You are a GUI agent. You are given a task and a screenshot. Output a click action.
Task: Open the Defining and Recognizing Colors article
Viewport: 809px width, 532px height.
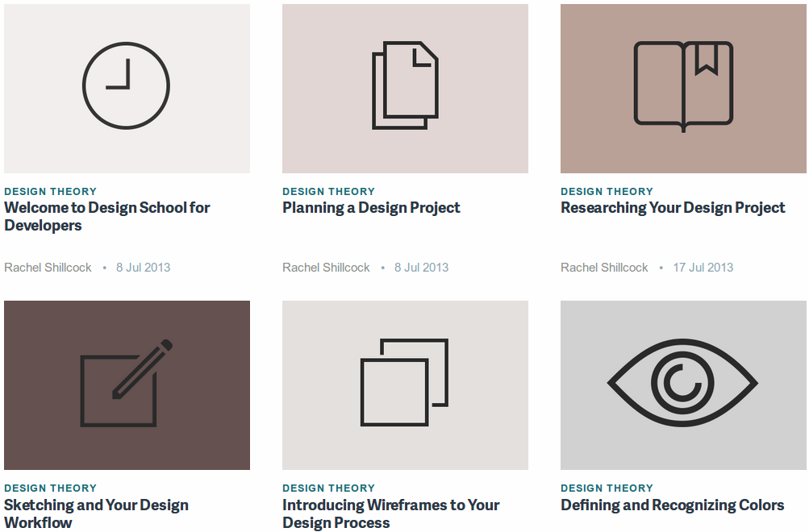[x=673, y=505]
